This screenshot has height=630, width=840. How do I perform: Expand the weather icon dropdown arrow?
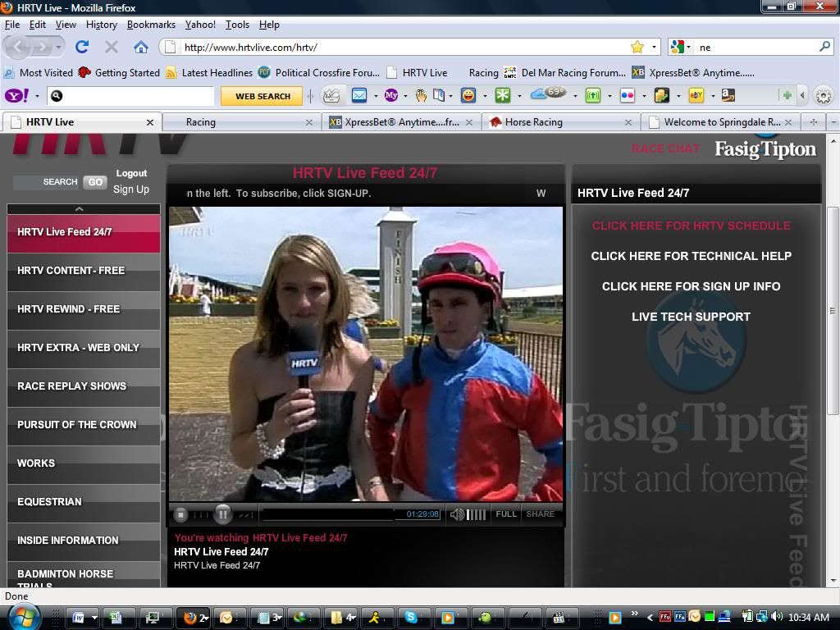pos(575,97)
